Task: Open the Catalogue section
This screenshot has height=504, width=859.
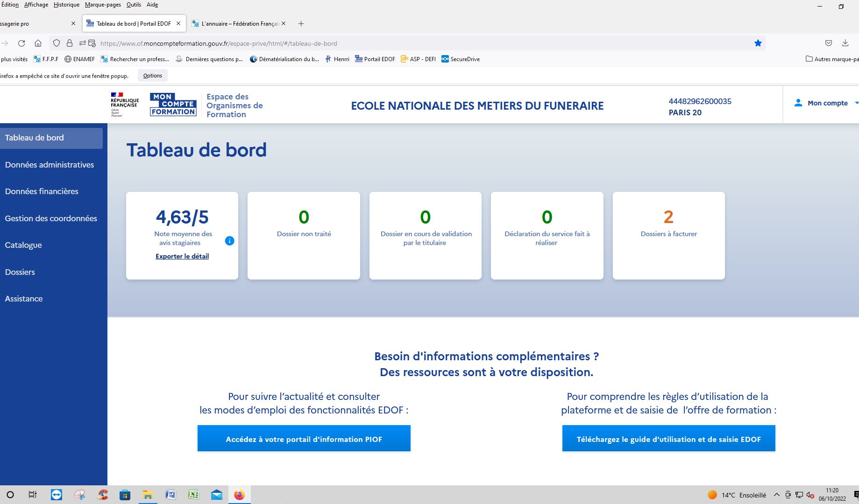Action: (23, 245)
